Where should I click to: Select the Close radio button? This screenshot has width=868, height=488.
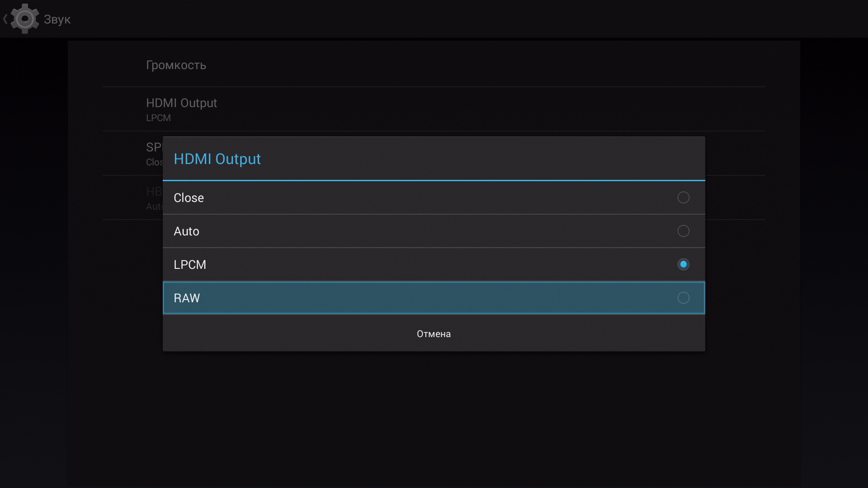[683, 197]
